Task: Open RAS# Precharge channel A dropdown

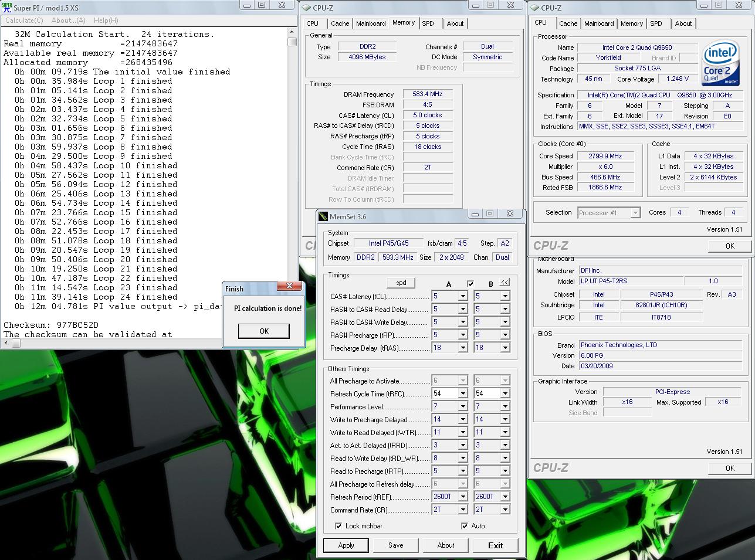Action: 462,335
